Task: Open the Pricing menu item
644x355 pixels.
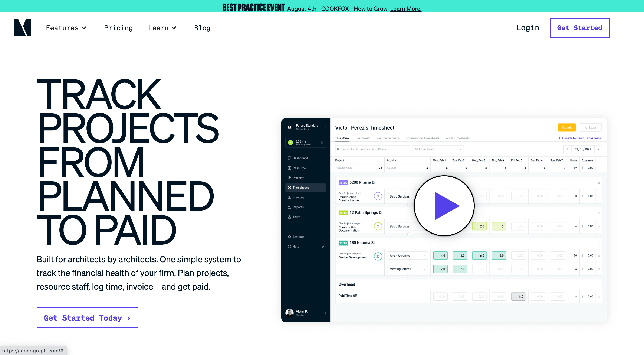Action: [118, 28]
